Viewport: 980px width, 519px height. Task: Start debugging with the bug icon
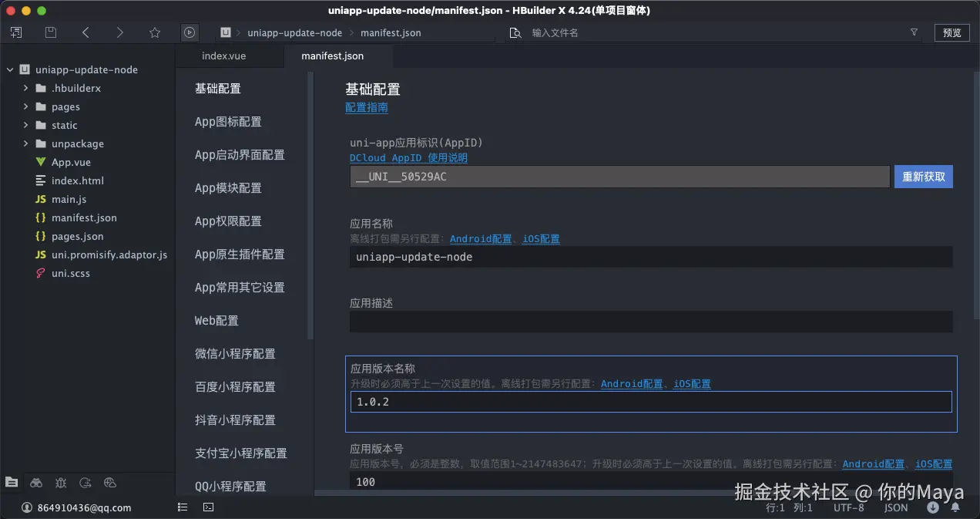click(62, 483)
